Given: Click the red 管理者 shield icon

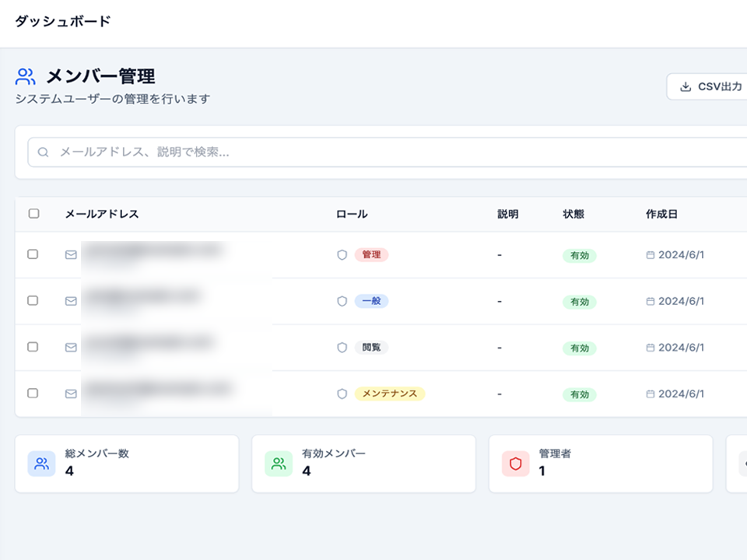Looking at the screenshot, I should coord(515,464).
